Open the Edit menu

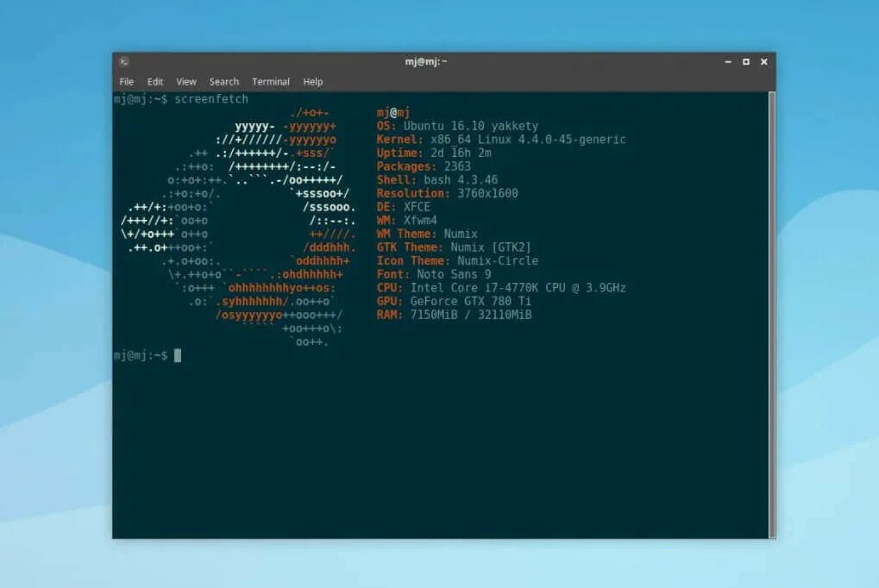(154, 82)
